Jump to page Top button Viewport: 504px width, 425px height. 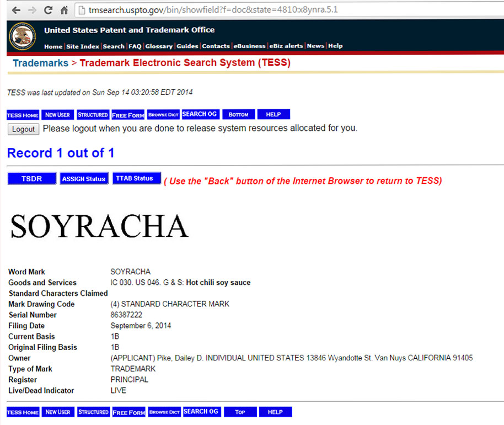pos(240,412)
